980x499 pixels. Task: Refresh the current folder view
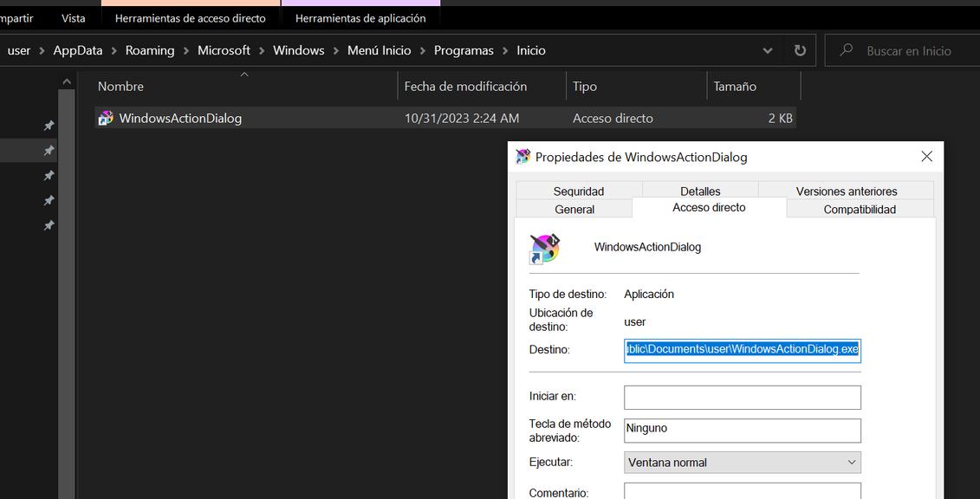pos(800,50)
